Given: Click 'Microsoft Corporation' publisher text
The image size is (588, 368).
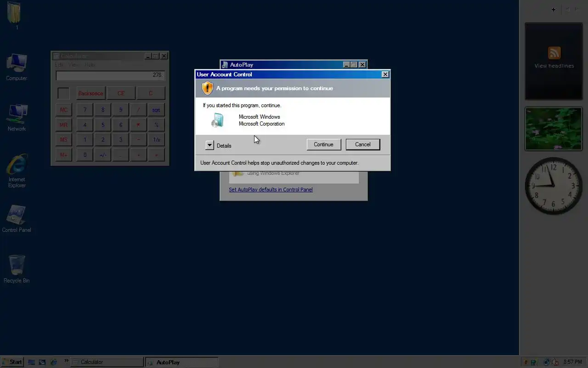Looking at the screenshot, I should click(x=261, y=124).
